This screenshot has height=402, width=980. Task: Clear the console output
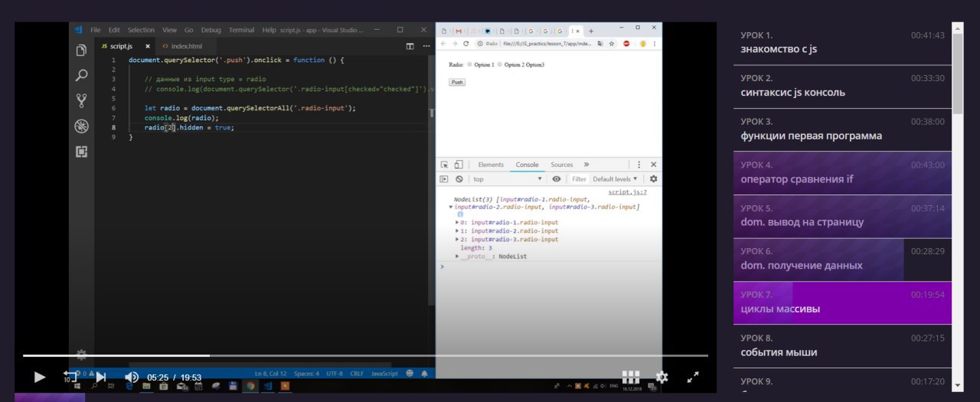click(459, 179)
